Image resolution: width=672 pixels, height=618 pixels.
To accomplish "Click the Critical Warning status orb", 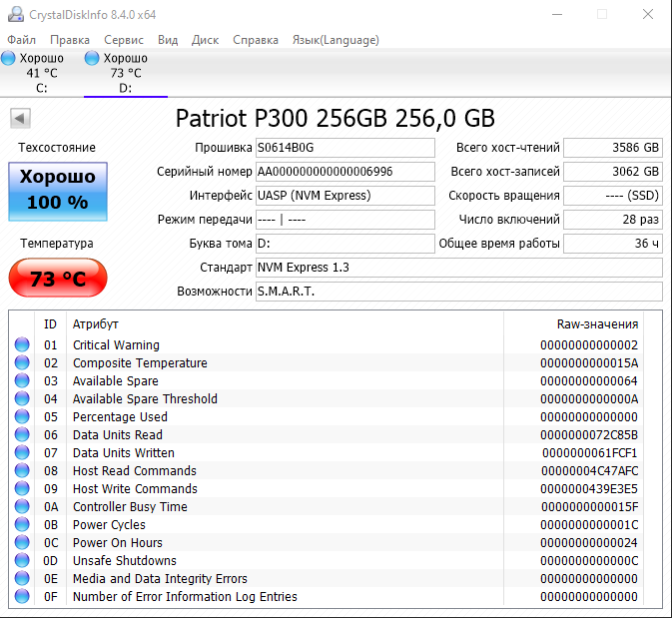I will 22,345.
